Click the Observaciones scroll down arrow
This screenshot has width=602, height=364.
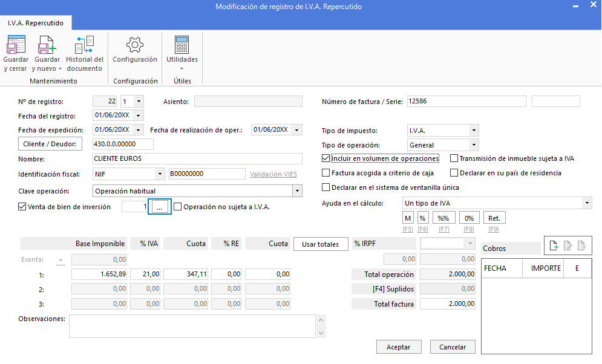(x=321, y=333)
